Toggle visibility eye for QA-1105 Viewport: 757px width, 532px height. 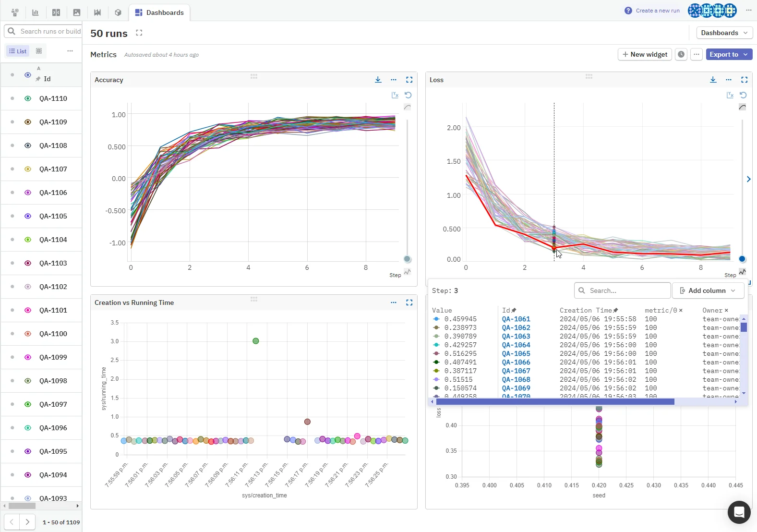[x=28, y=216]
